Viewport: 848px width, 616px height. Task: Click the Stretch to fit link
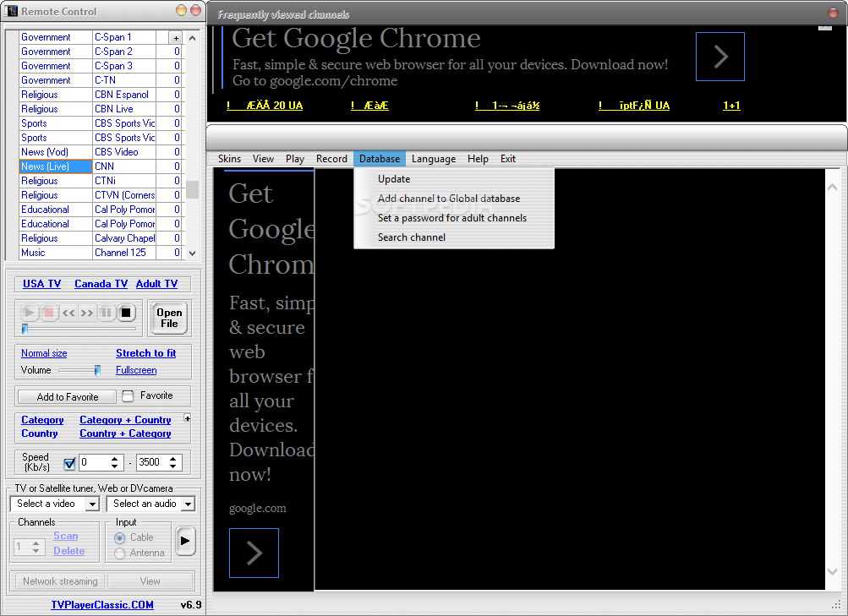pos(145,353)
